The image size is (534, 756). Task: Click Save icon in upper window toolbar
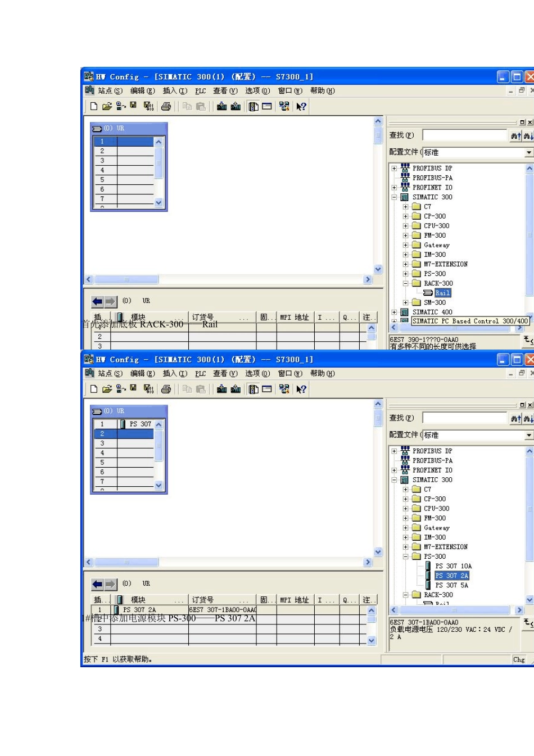133,106
